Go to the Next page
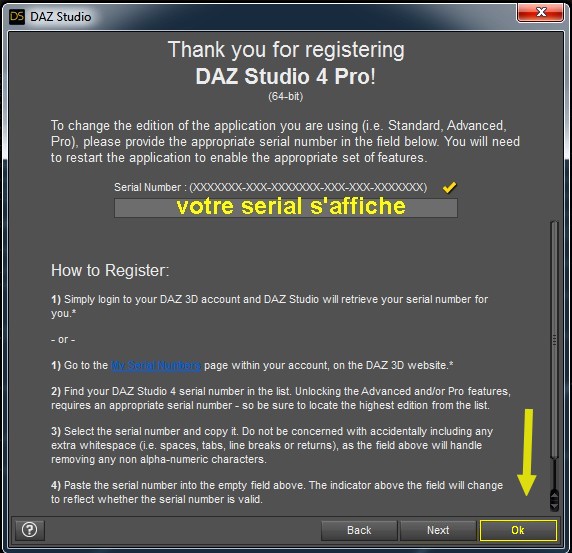Viewport: 572px width, 553px height. click(438, 530)
